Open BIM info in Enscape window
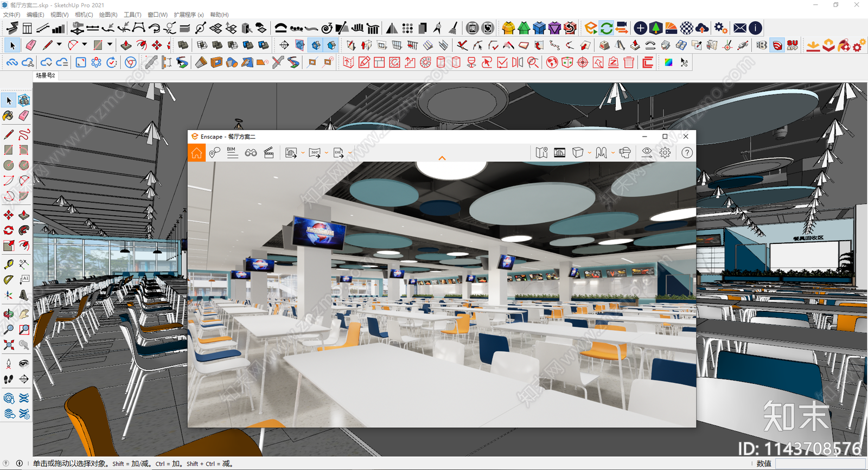The width and height of the screenshot is (868, 470). [x=232, y=153]
